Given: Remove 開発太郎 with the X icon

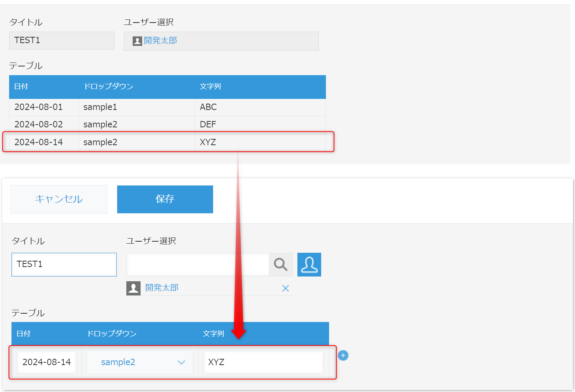Looking at the screenshot, I should (x=285, y=288).
